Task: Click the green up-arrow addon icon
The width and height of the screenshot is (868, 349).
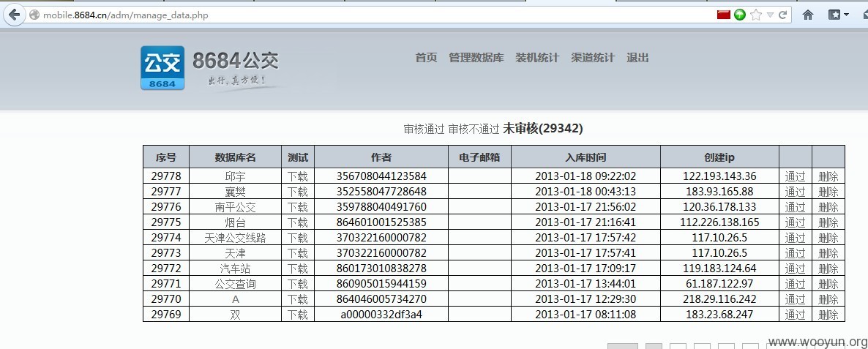Action: click(x=740, y=15)
